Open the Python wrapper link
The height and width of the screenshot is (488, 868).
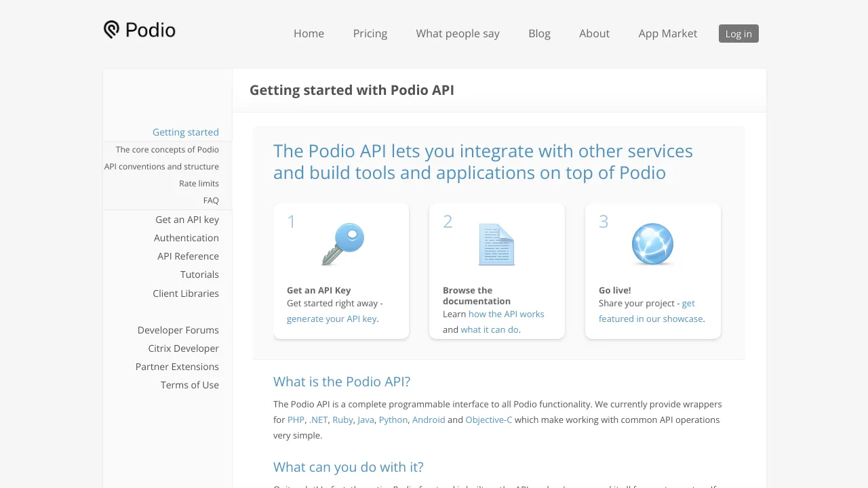(x=393, y=420)
